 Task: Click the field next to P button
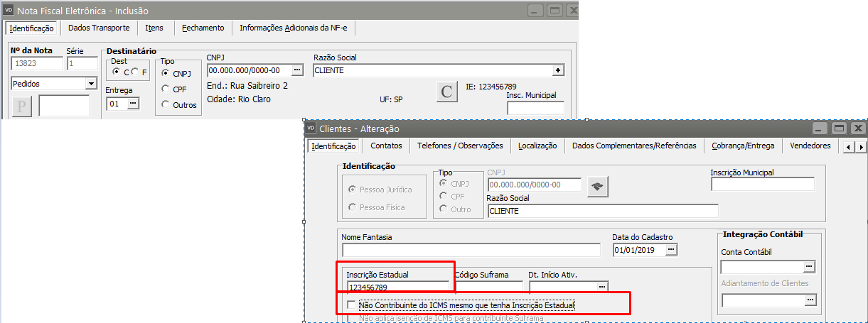(64, 106)
